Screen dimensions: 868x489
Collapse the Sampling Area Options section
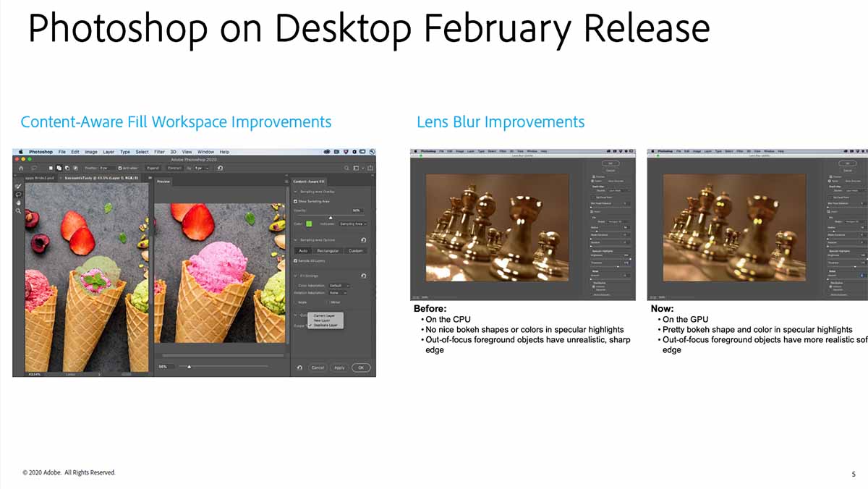point(295,240)
